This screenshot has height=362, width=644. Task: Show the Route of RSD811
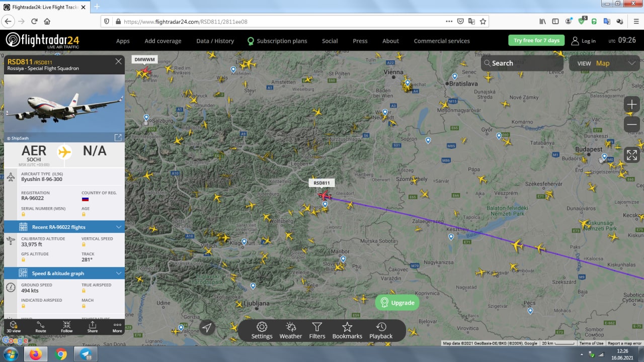pyautogui.click(x=41, y=327)
